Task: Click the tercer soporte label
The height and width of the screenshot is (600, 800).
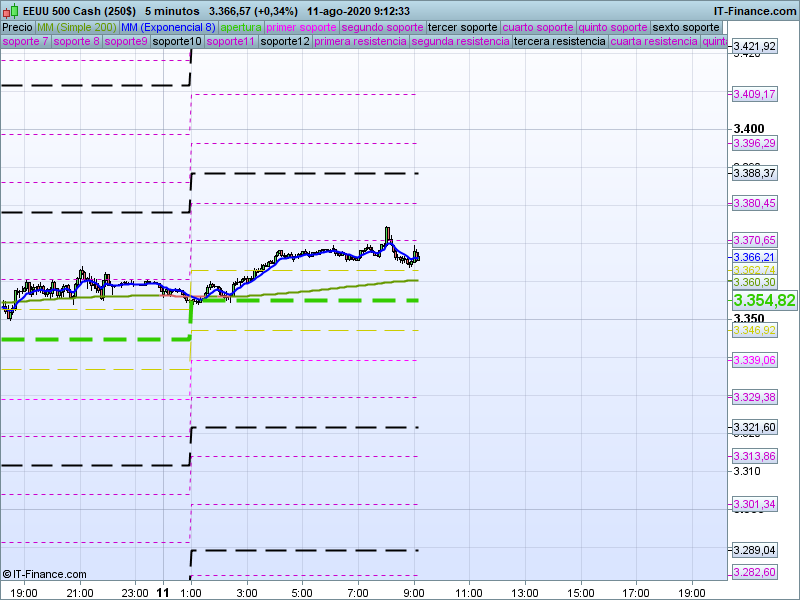Action: pyautogui.click(x=462, y=27)
